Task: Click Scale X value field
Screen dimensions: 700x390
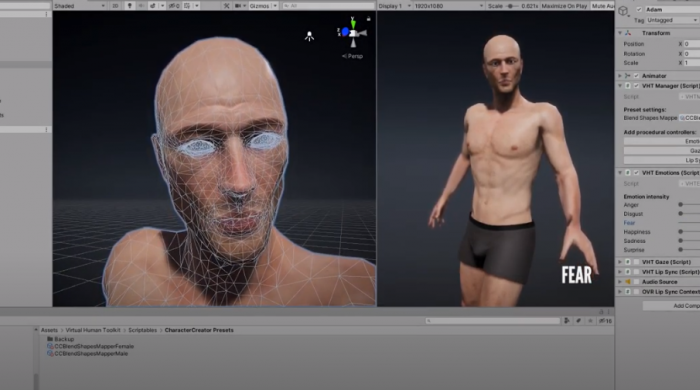Action: pos(692,63)
